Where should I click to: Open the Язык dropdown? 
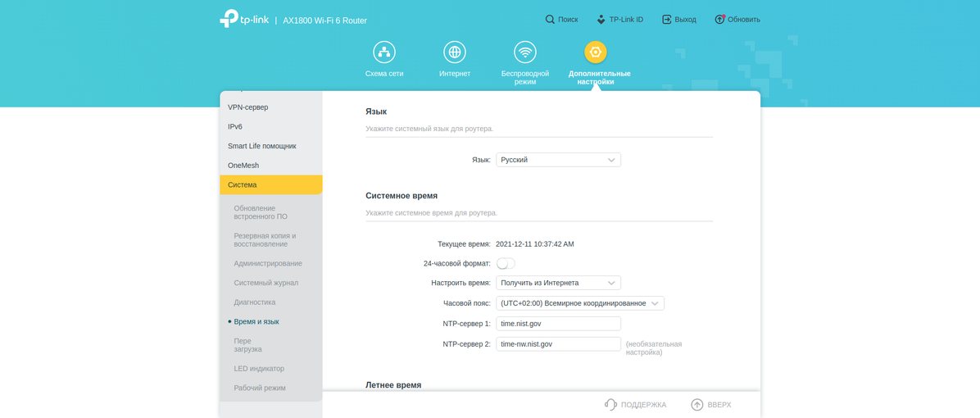pos(558,160)
